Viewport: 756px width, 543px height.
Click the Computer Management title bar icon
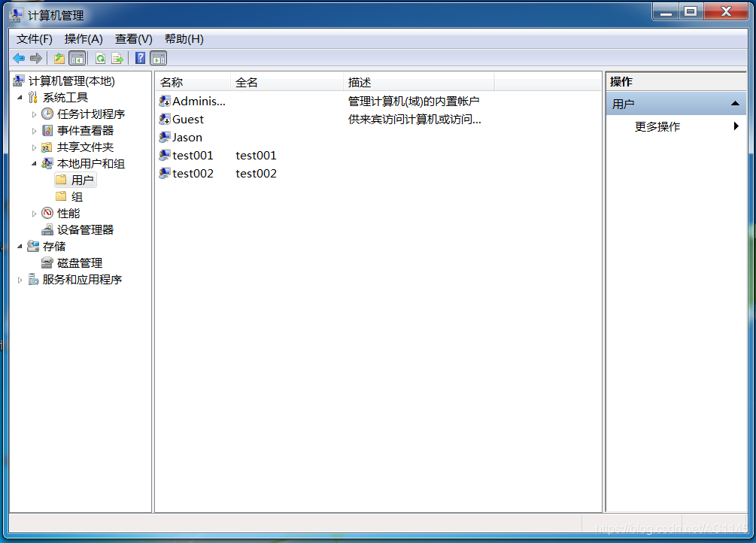pos(16,15)
